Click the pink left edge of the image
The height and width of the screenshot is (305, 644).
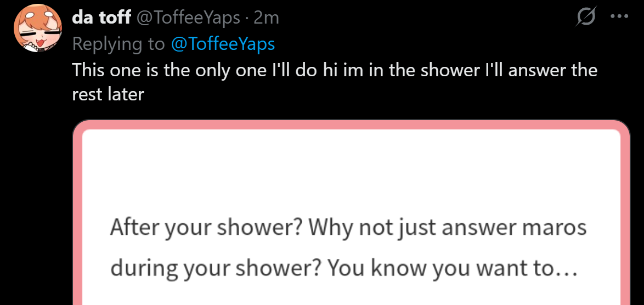pyautogui.click(x=77, y=219)
